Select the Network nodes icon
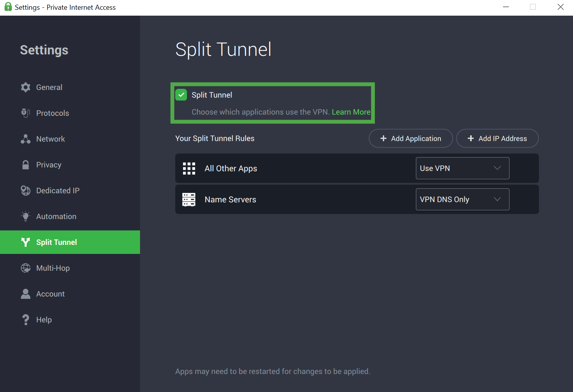 click(26, 139)
